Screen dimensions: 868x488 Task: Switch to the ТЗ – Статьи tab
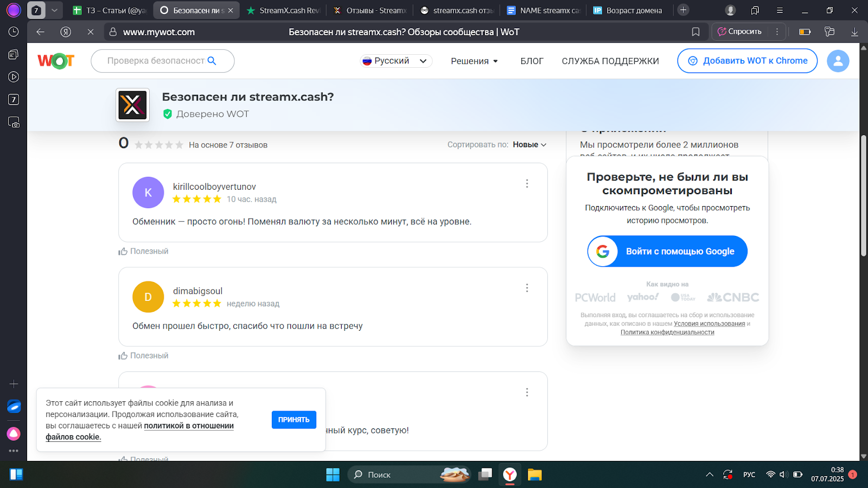tap(109, 10)
